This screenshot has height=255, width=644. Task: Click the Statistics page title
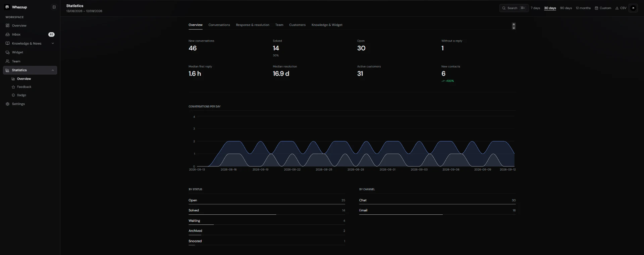click(75, 6)
